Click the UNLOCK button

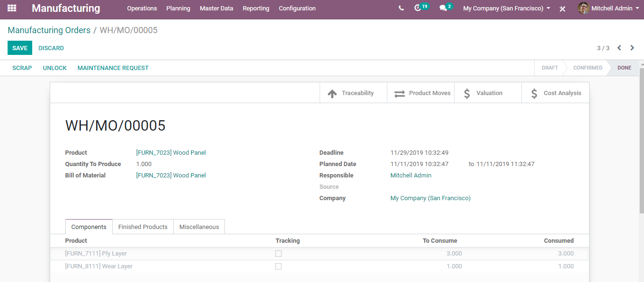(55, 68)
